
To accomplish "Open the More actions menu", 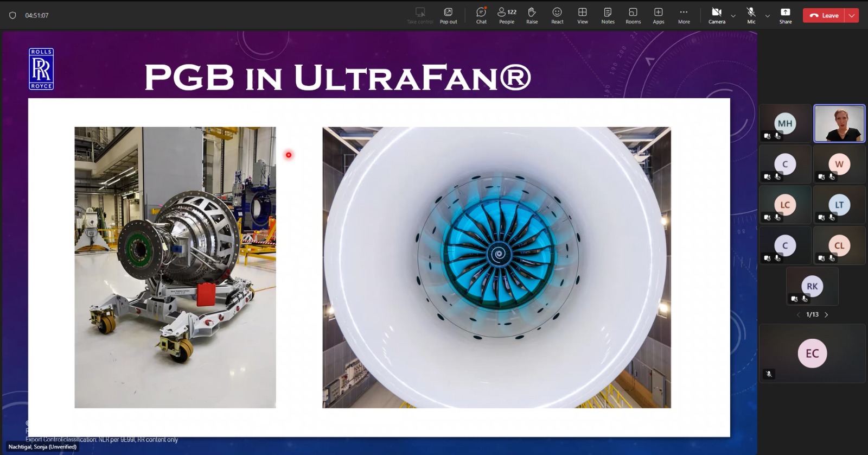I will click(x=684, y=15).
